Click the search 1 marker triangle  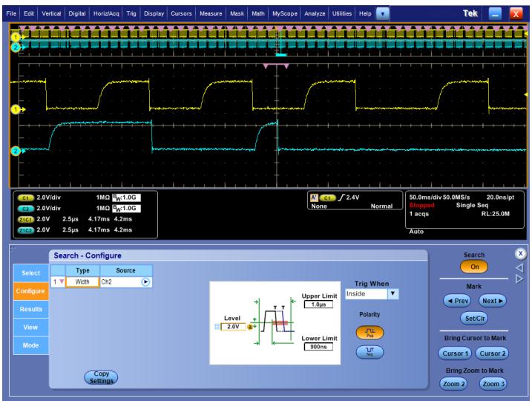[x=62, y=281]
